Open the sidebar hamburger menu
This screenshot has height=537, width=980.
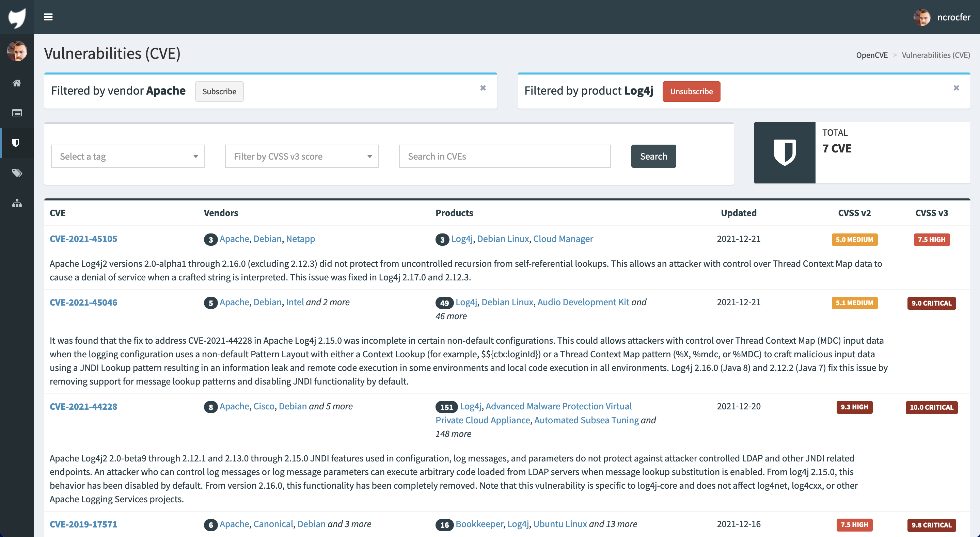(49, 17)
